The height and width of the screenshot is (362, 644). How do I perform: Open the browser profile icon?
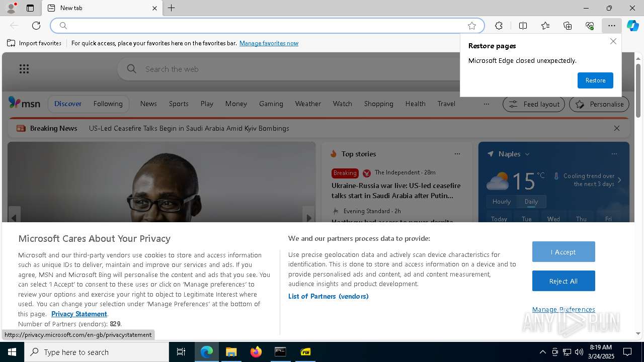(11, 8)
